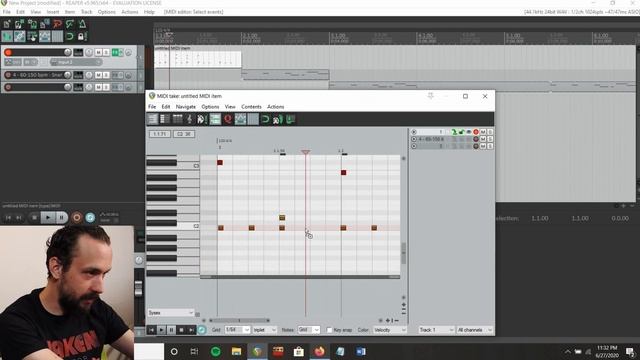640x360 pixels.
Task: Open the Insert menu in REAPER
Action: tap(53, 12)
